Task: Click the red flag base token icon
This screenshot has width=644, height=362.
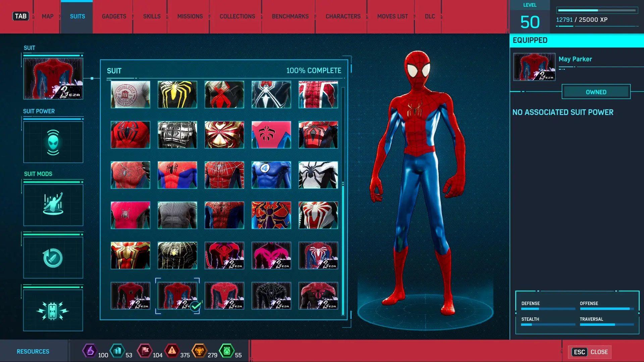Action: 145,351
